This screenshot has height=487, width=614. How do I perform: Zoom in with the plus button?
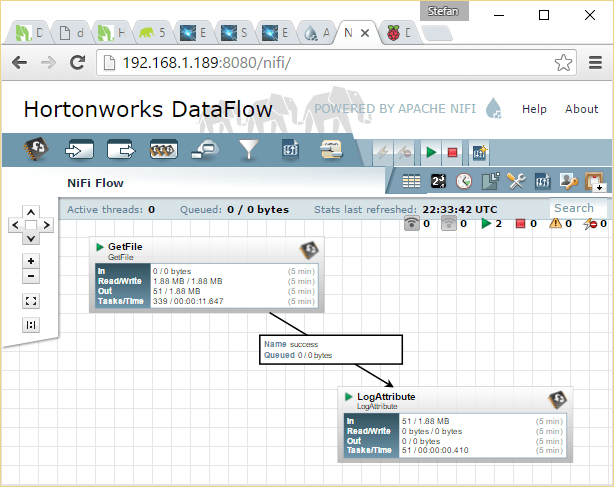31,261
